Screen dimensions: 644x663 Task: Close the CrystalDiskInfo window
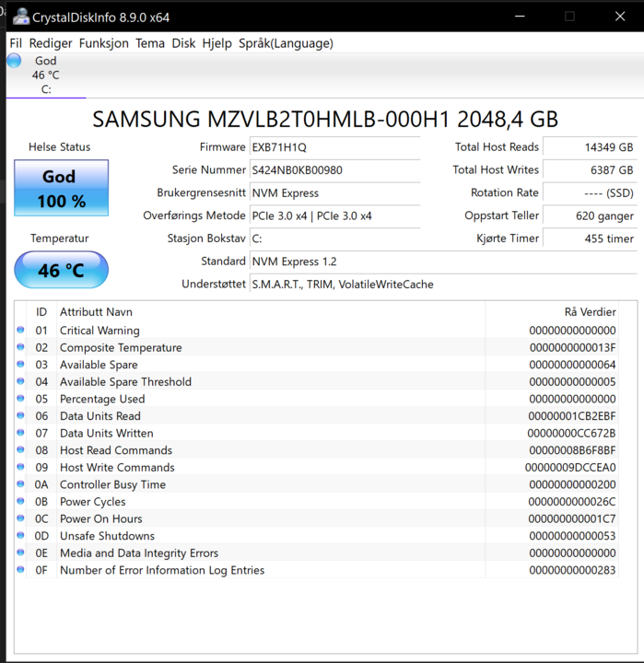pyautogui.click(x=620, y=16)
